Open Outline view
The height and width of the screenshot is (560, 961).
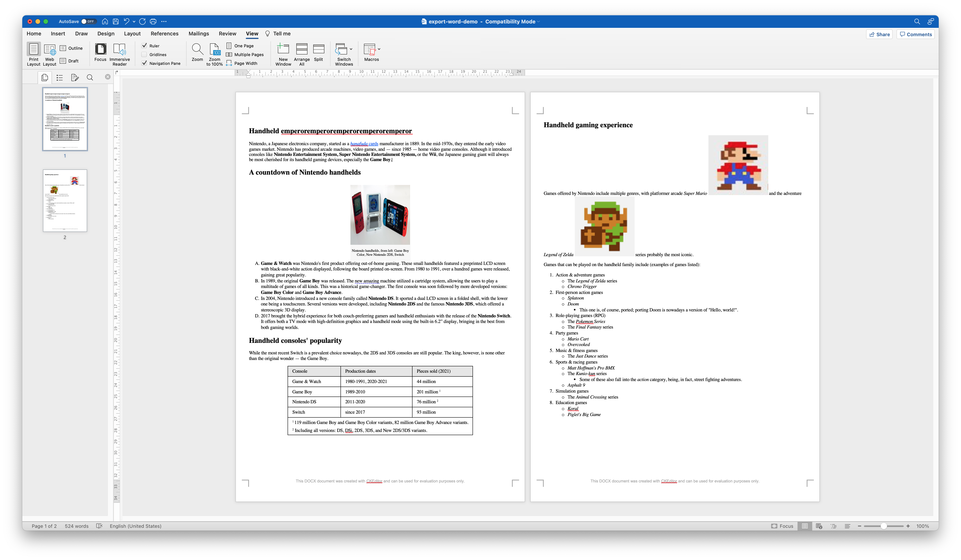71,48
